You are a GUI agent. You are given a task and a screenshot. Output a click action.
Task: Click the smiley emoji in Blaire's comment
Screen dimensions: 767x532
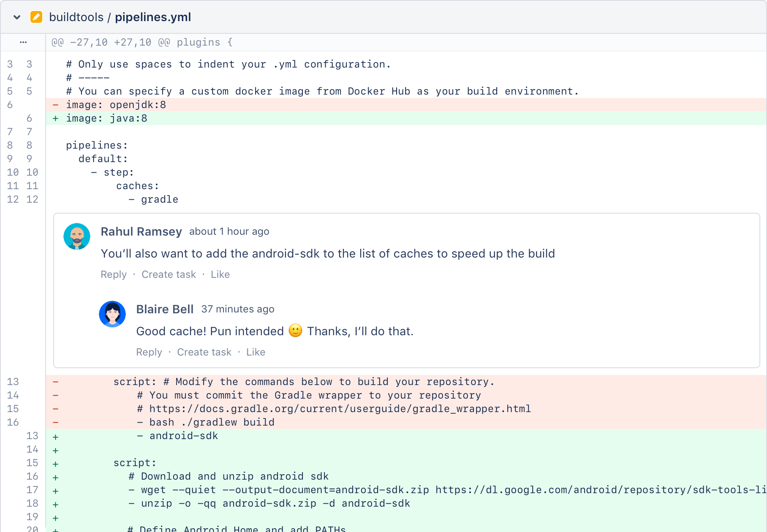pyautogui.click(x=295, y=331)
